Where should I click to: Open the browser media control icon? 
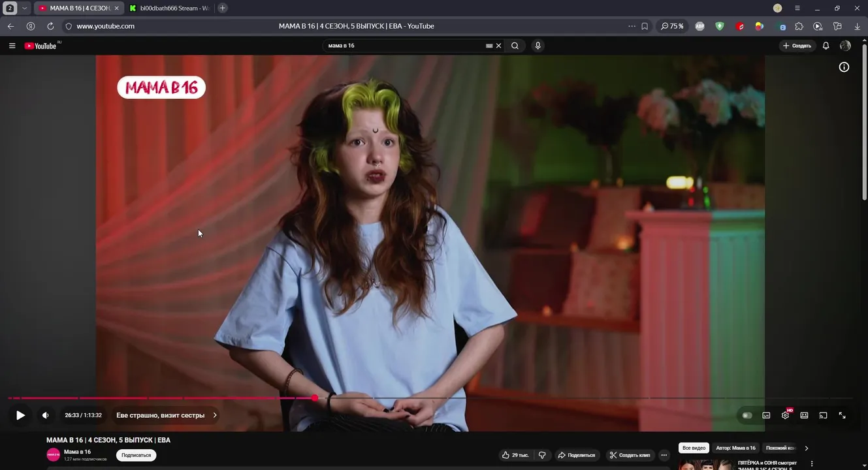point(818,26)
